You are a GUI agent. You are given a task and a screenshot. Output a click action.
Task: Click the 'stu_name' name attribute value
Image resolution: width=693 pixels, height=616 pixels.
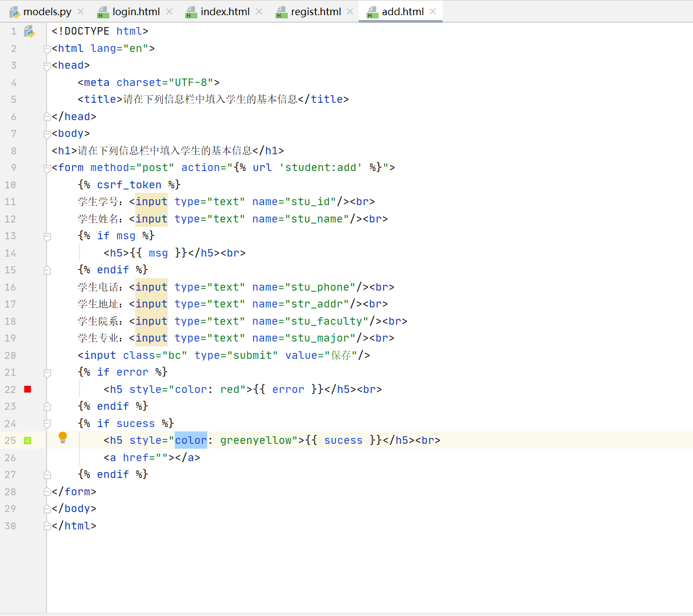pyautogui.click(x=317, y=219)
